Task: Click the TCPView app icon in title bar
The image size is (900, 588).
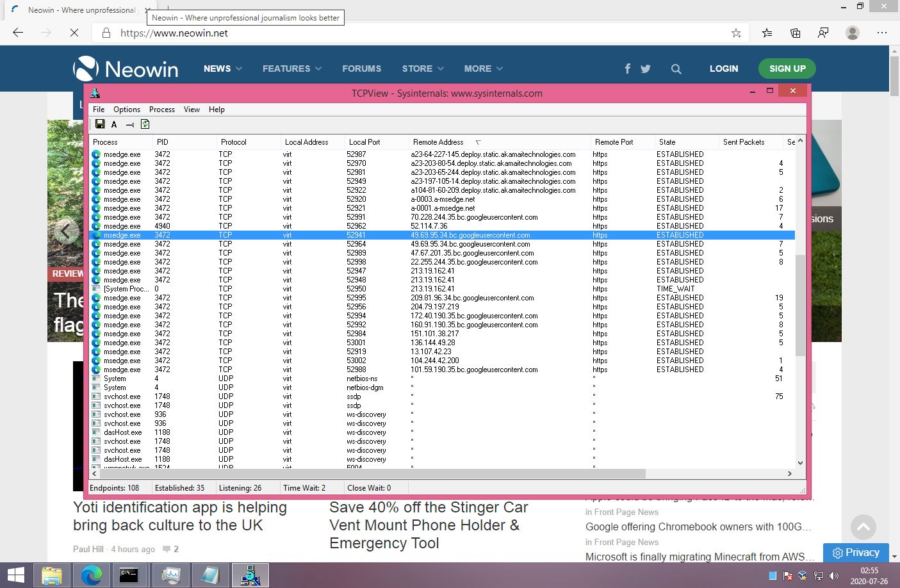Action: coord(95,93)
